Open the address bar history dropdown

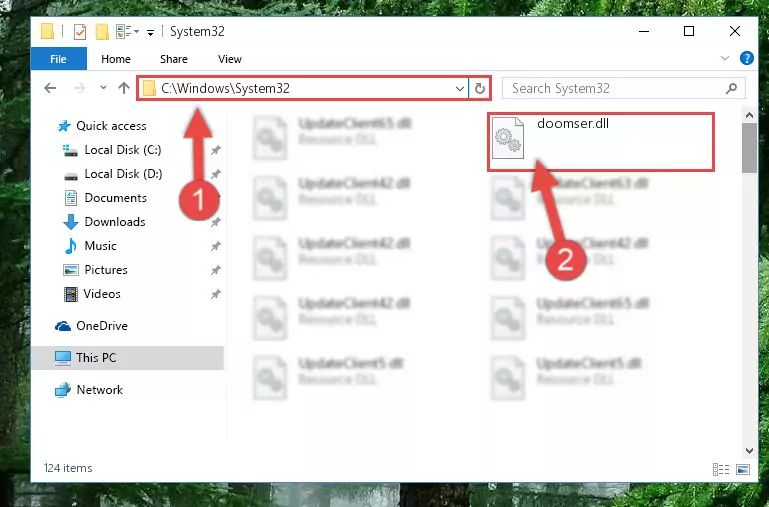pos(460,89)
